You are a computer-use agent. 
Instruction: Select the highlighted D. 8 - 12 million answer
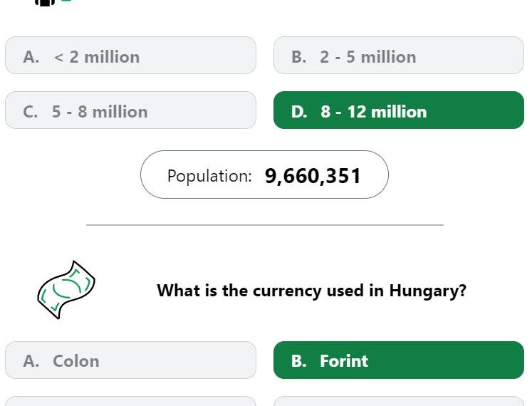coord(398,110)
